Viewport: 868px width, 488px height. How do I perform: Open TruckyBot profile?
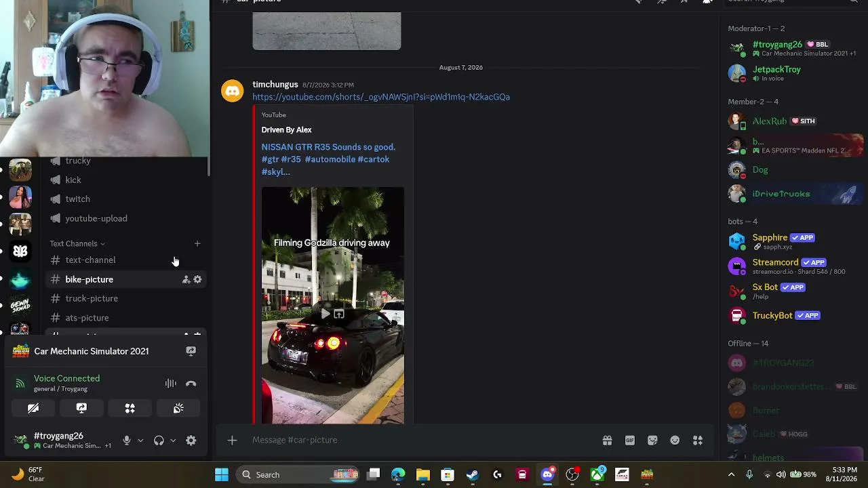point(793,315)
